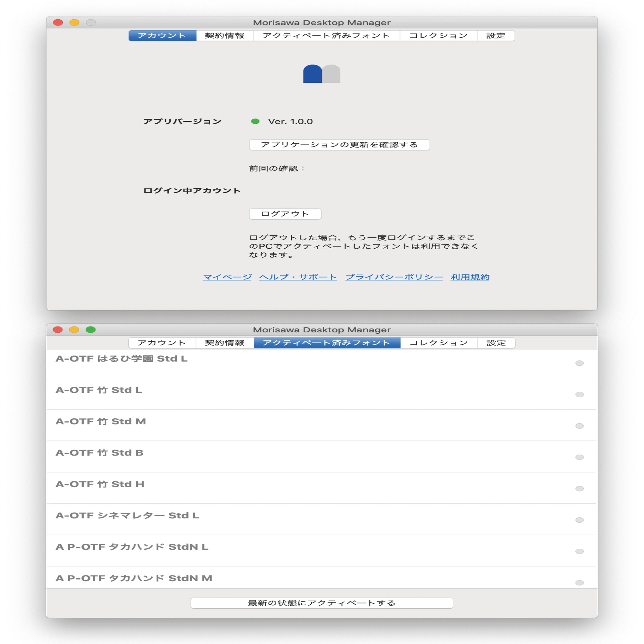Viewport: 644px width, 644px height.
Task: Select font name A-OTF シネマレター Std L
Action: tap(127, 515)
